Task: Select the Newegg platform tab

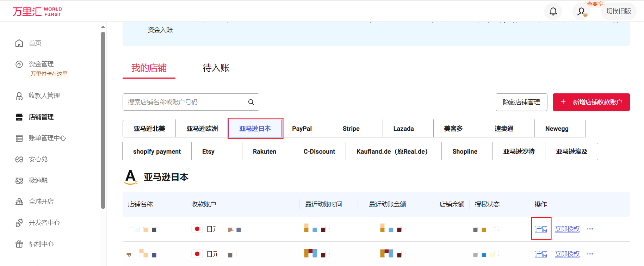Action: coord(561,129)
